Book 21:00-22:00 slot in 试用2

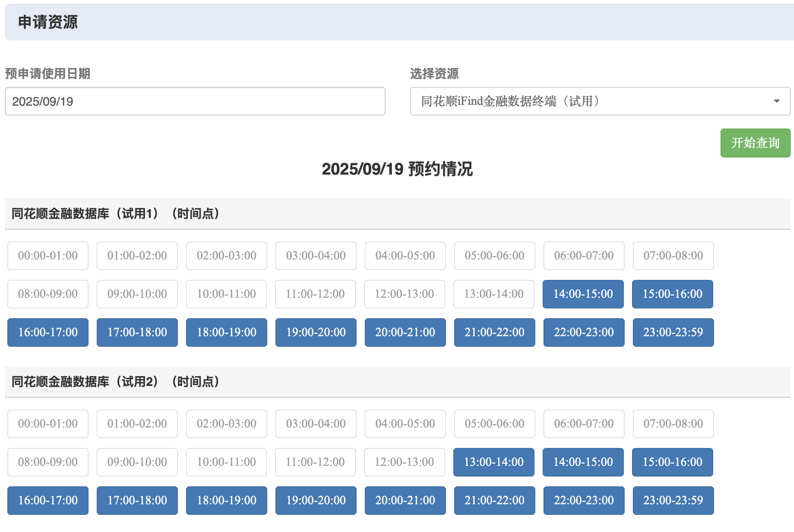coord(494,500)
